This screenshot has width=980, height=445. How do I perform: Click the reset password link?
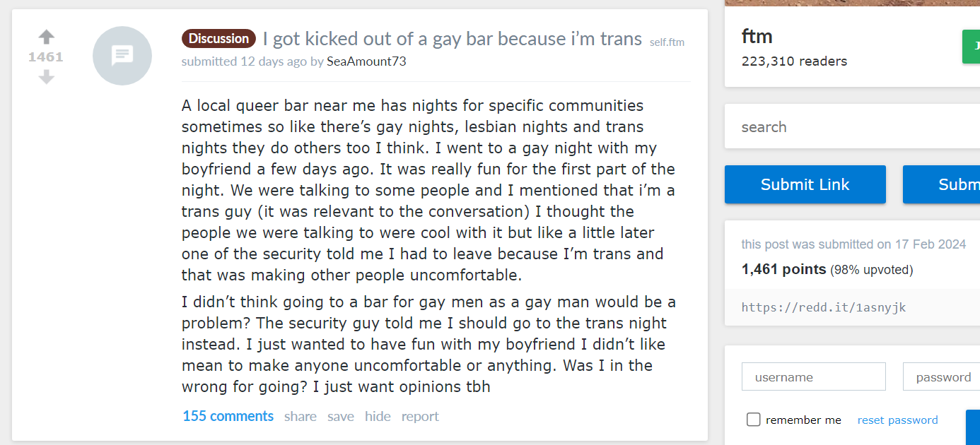click(x=897, y=420)
